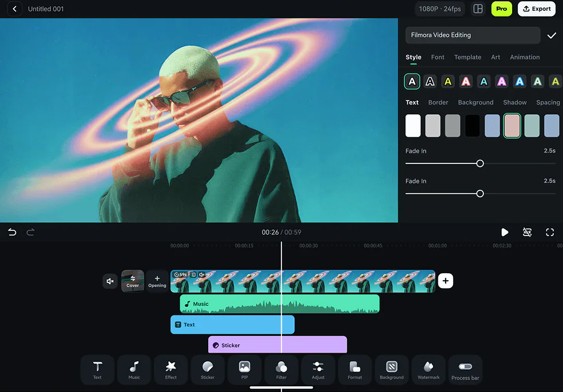Switch to the Animation tab
Screen dimensions: 563x392
pyautogui.click(x=525, y=57)
